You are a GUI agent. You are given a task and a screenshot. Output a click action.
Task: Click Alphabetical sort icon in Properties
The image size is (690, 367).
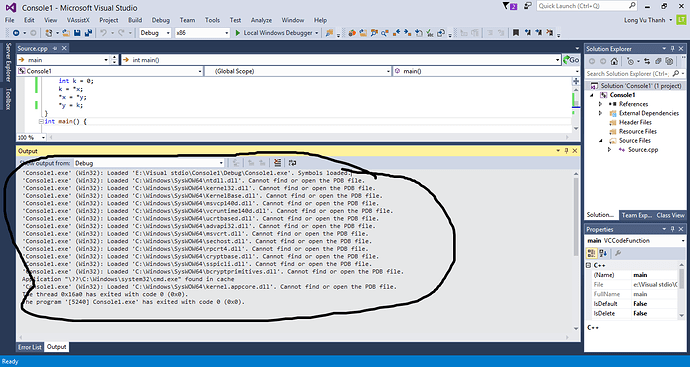pyautogui.click(x=603, y=253)
